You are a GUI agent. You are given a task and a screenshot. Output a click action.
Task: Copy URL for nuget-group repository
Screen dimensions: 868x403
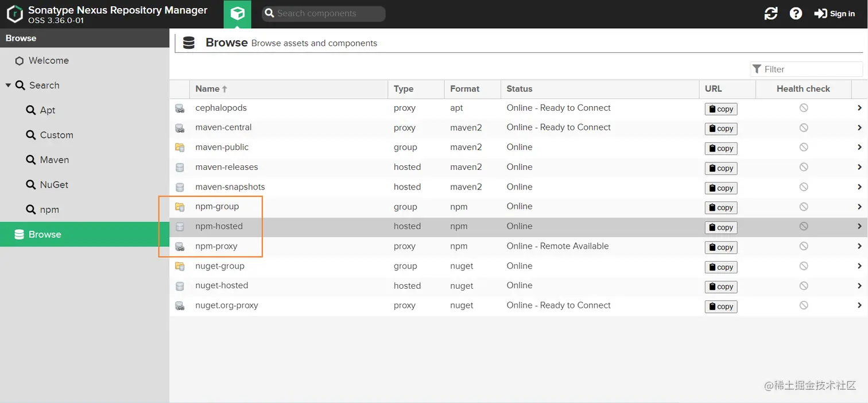721,267
